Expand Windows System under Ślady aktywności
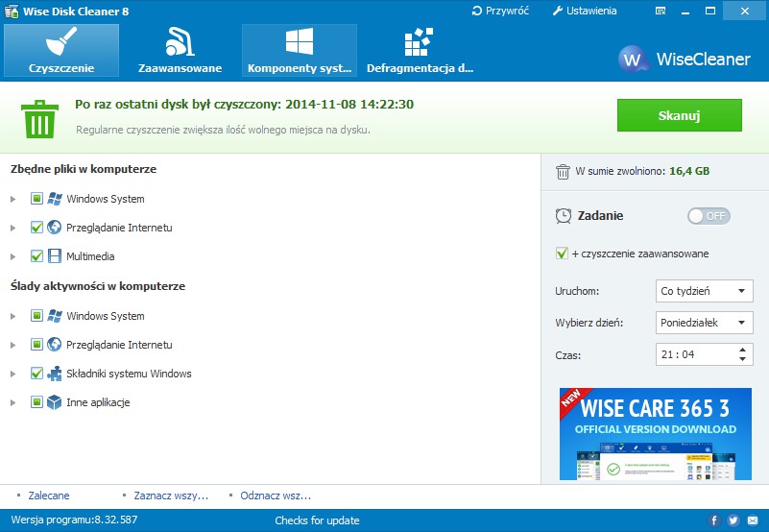This screenshot has width=769, height=532. click(13, 316)
